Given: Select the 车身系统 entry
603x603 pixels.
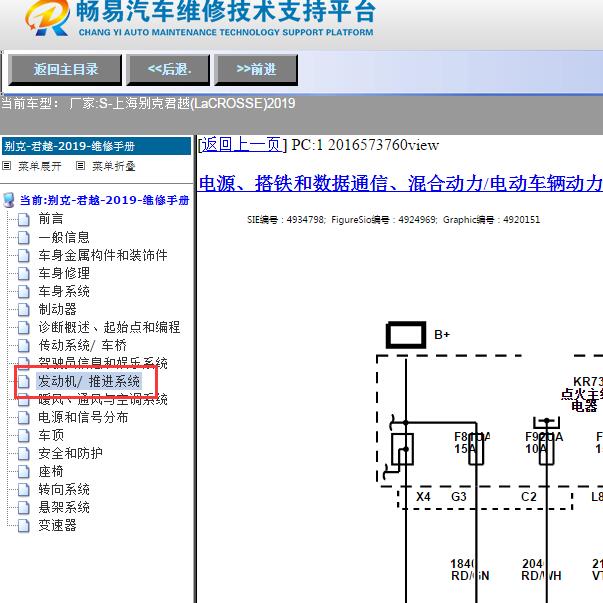Looking at the screenshot, I should tap(64, 291).
